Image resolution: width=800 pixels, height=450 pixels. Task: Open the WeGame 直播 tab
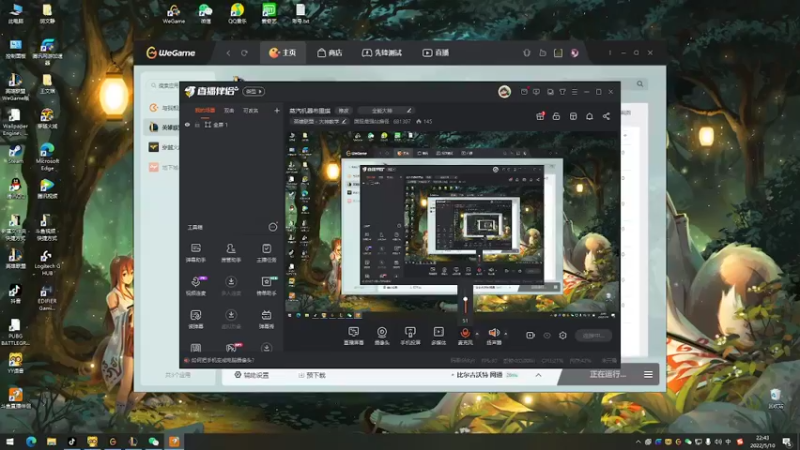(x=436, y=53)
